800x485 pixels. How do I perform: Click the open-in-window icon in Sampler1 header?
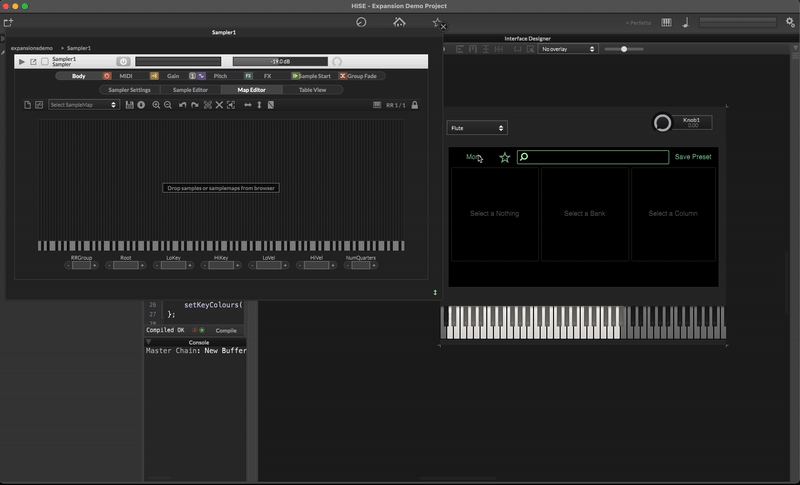click(33, 62)
